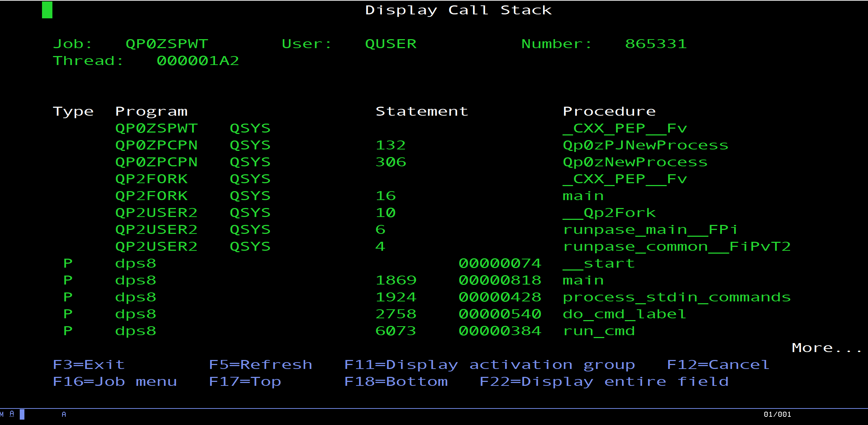
Task: Select the do_cmd_label procedure entry
Action: (x=624, y=314)
